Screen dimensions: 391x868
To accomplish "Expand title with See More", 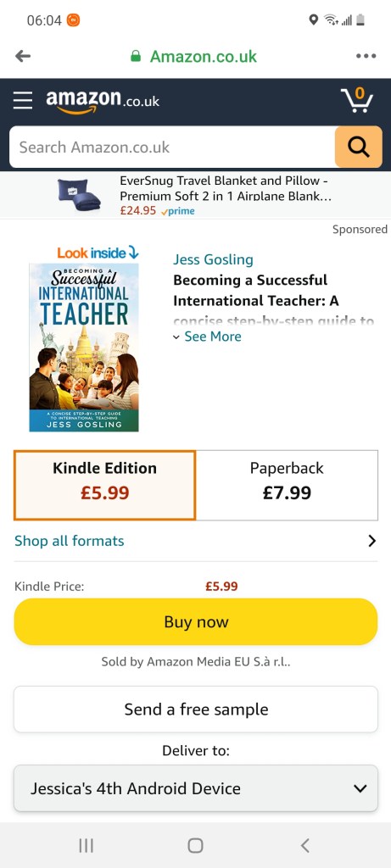I will [x=207, y=337].
